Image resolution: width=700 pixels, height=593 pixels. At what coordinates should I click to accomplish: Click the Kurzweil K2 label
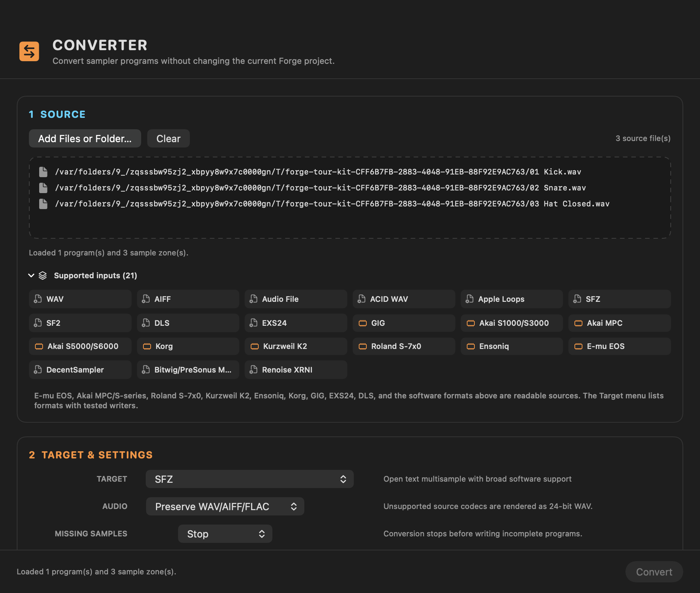(285, 346)
